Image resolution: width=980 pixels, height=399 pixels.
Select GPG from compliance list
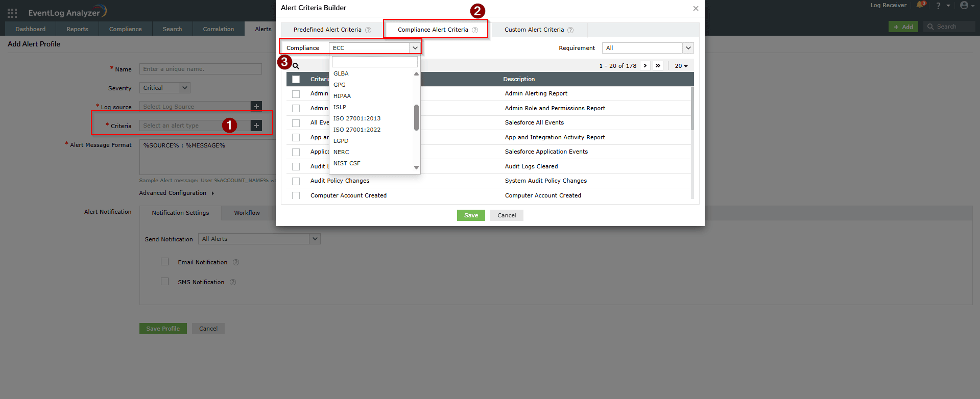(x=340, y=85)
